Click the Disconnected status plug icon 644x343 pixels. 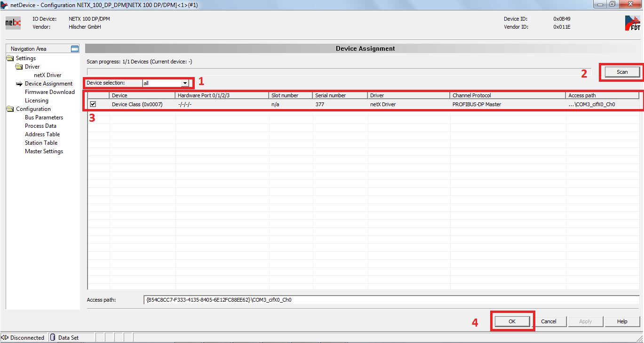(x=5, y=337)
